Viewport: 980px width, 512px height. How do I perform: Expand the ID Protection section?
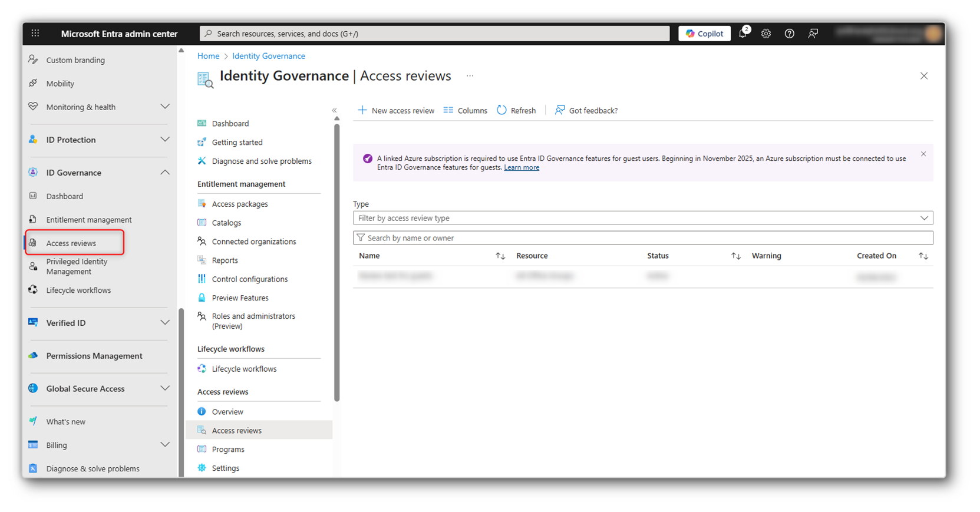164,140
